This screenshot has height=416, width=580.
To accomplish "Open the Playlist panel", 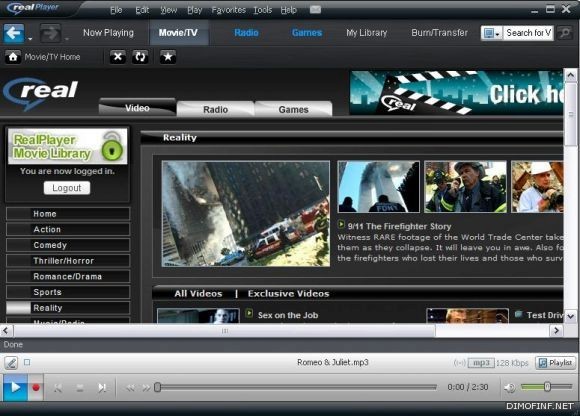I will tap(556, 363).
